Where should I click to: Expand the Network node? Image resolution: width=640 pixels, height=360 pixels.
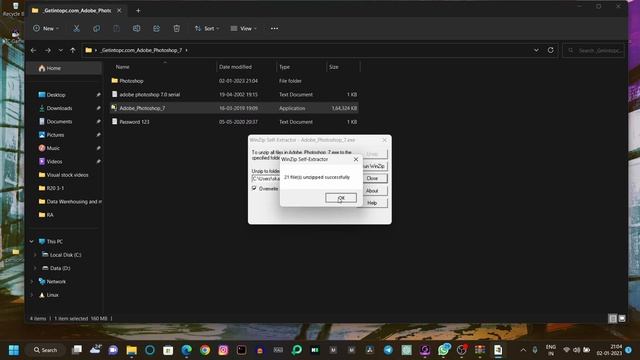point(31,282)
